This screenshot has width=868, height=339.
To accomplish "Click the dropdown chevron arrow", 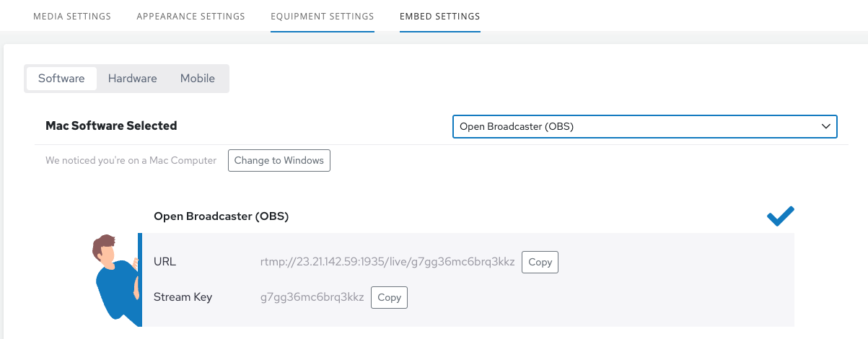I will coord(826,126).
